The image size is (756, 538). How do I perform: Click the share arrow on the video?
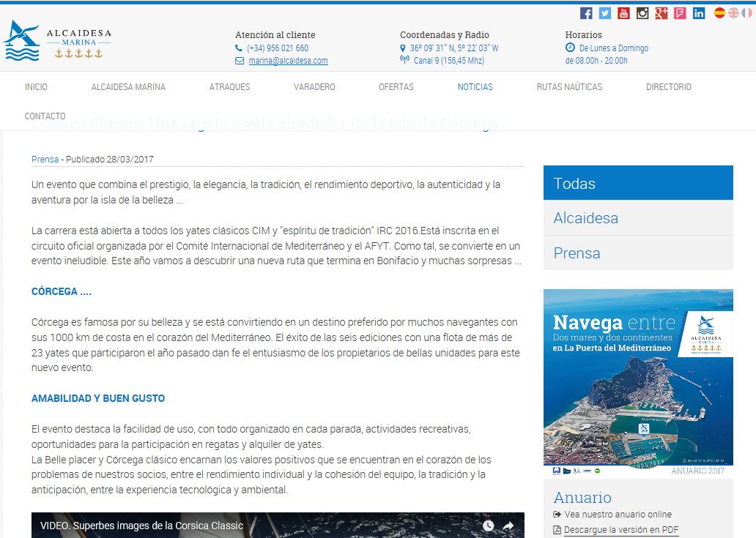click(x=508, y=526)
